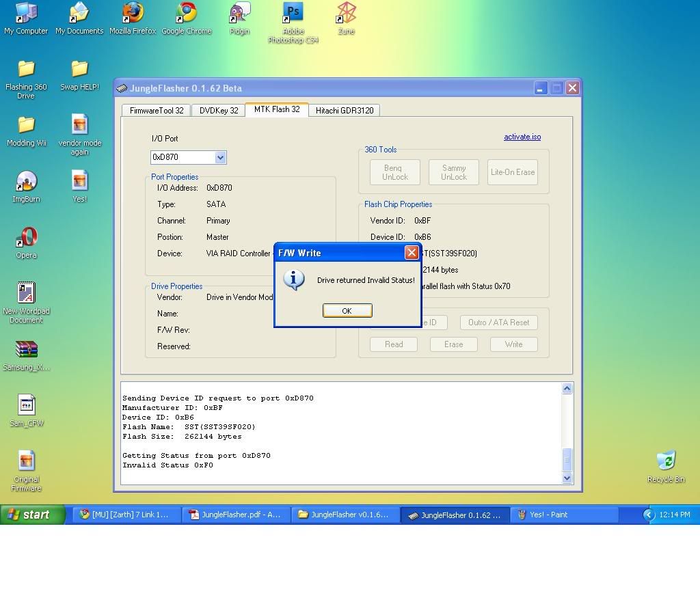Switch to the FirmwareTool 32 tab

tap(157, 110)
